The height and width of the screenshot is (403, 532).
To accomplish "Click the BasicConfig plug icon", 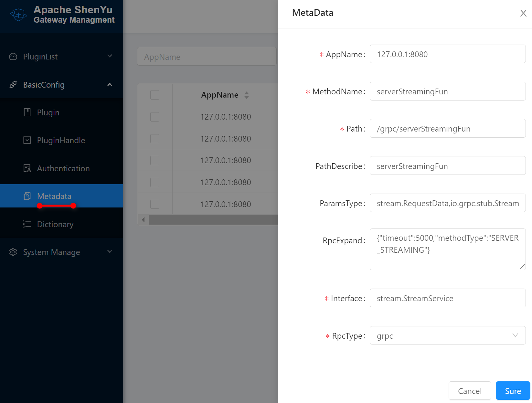I will [x=13, y=85].
